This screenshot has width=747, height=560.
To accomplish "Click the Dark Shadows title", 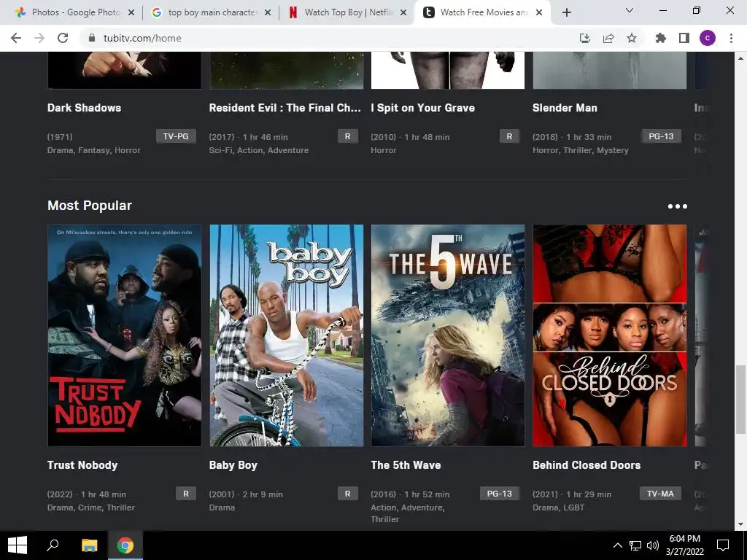I will pyautogui.click(x=85, y=108).
